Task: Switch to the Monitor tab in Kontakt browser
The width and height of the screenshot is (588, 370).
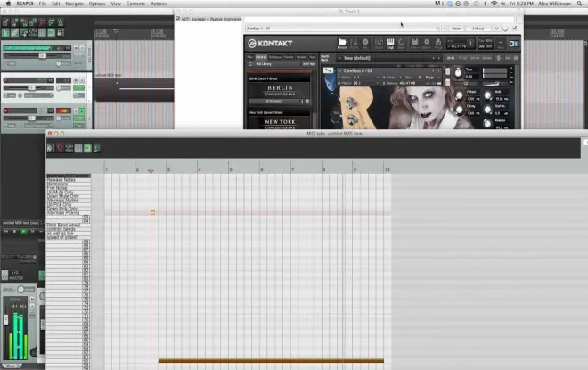Action: [289, 57]
